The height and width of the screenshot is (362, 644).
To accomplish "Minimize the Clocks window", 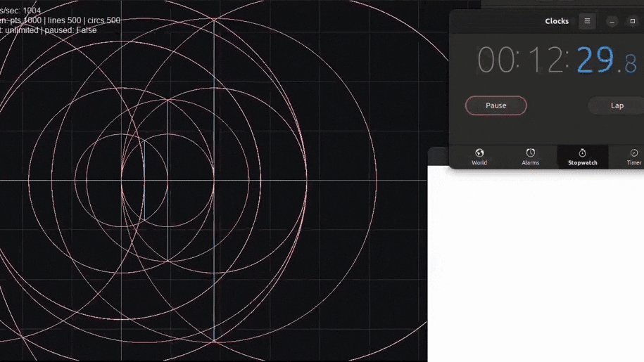I will (612, 21).
